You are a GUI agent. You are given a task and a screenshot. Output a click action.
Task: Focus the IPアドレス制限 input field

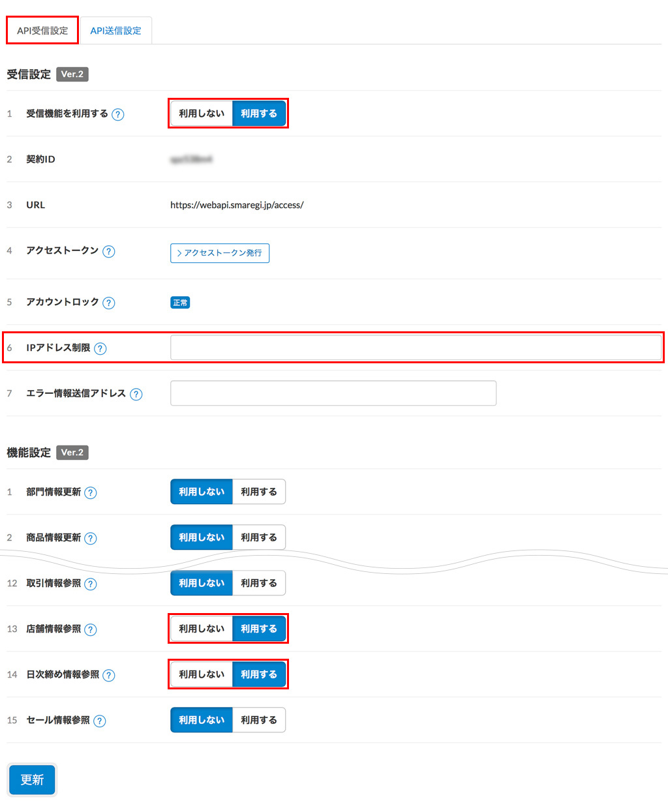click(416, 348)
